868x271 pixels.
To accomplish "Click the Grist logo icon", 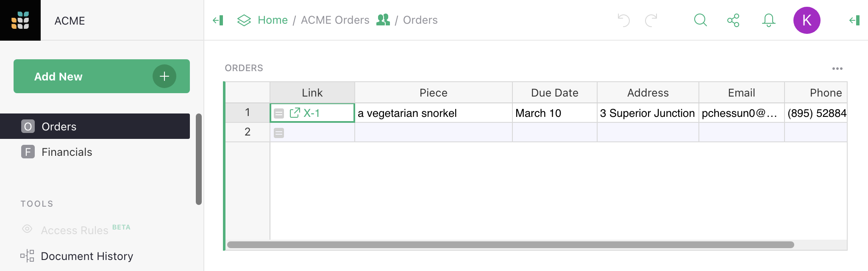I will (x=20, y=20).
